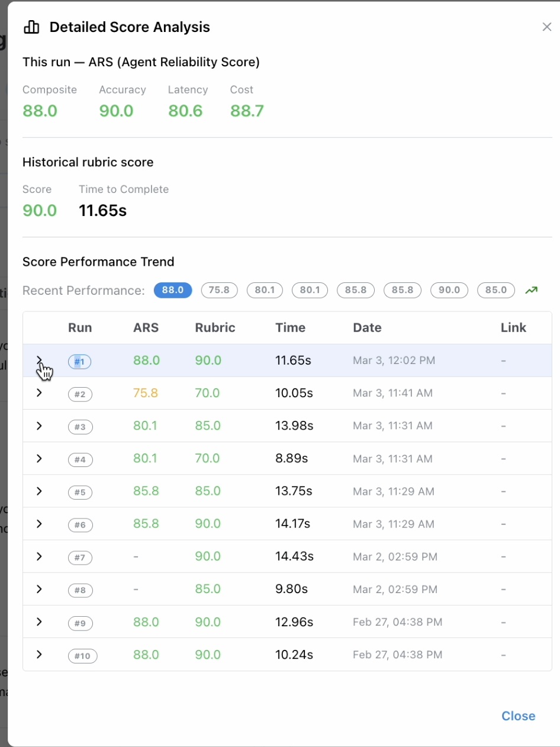Close dialog with the X icon
The image size is (560, 747).
[547, 27]
